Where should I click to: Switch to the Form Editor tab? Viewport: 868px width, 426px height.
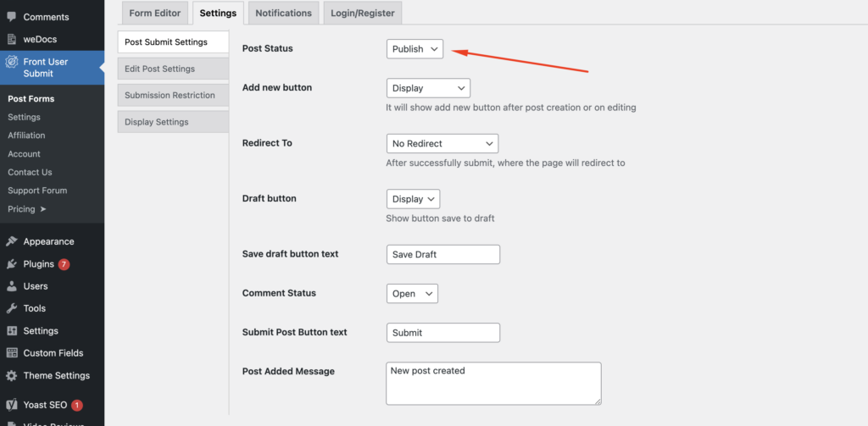tap(155, 13)
